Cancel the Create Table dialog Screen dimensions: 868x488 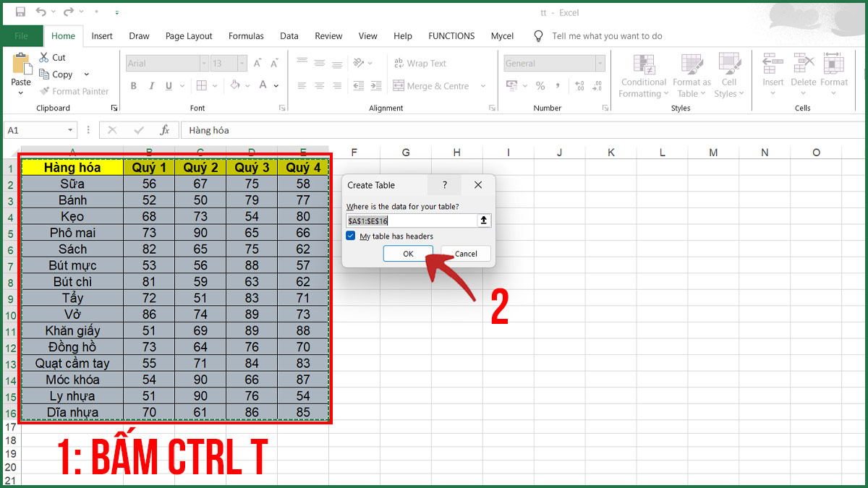click(x=465, y=253)
